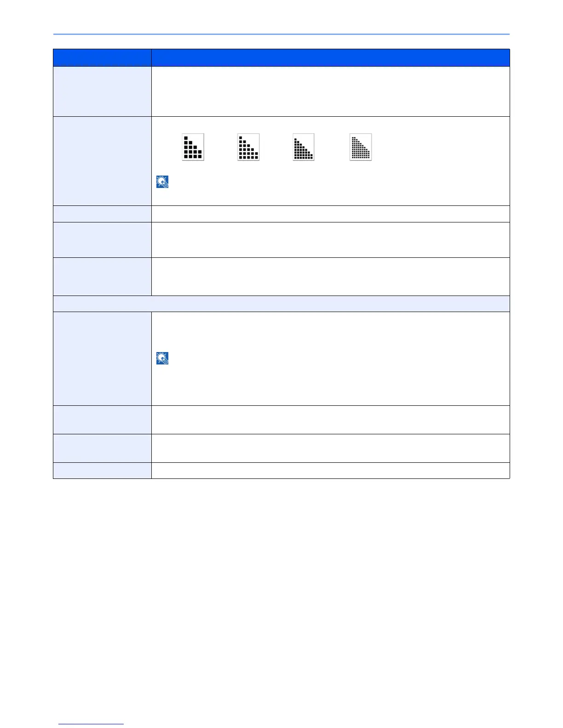Select the full-width light-blue section divider row

pos(281,304)
